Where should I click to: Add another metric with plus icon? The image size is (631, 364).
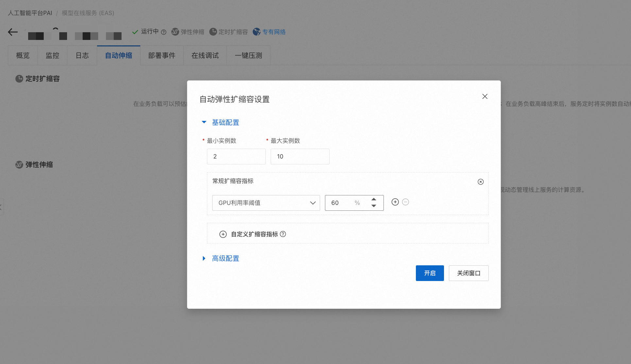point(395,202)
